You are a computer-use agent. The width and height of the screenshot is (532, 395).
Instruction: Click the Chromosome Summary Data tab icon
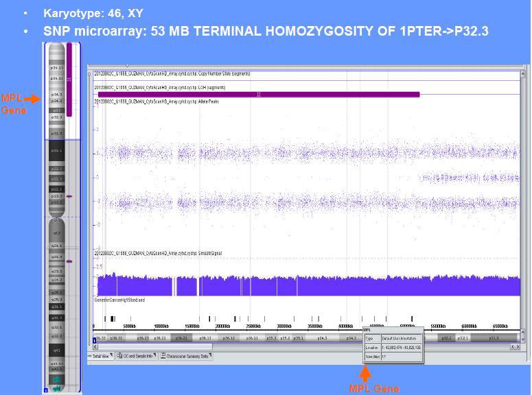click(x=163, y=356)
